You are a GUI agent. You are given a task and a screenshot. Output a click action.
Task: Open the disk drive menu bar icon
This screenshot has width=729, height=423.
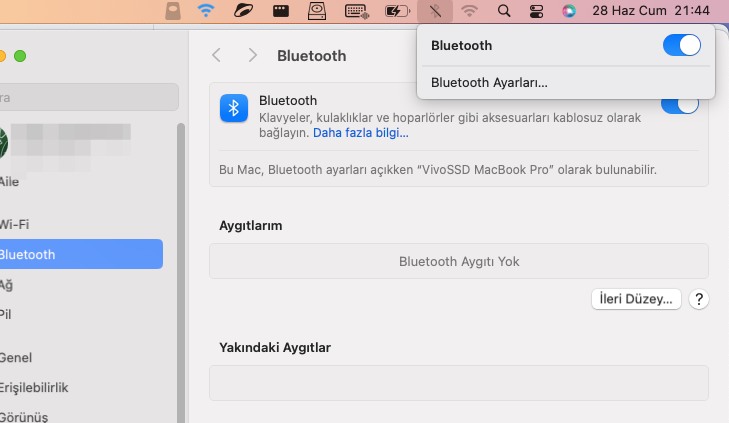(x=317, y=11)
